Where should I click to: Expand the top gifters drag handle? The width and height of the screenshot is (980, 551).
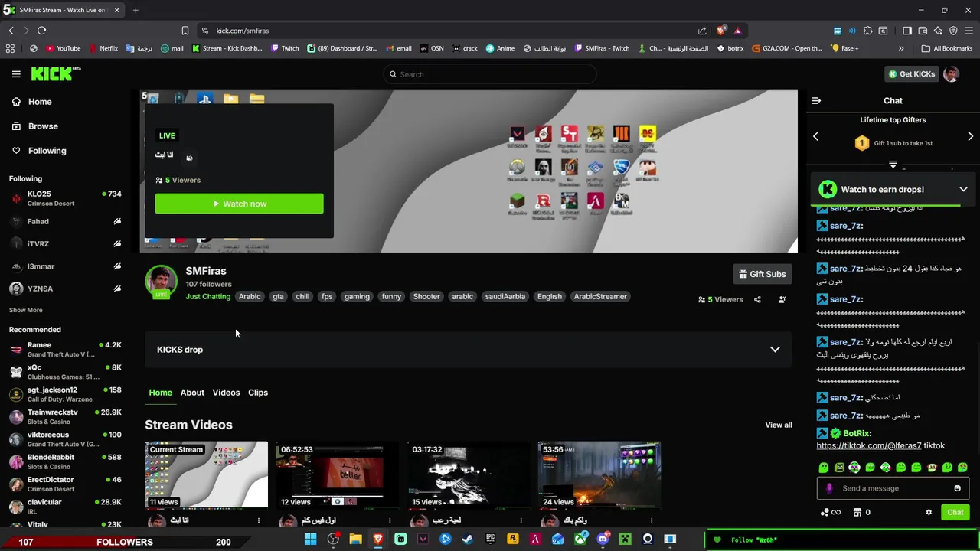coord(893,165)
